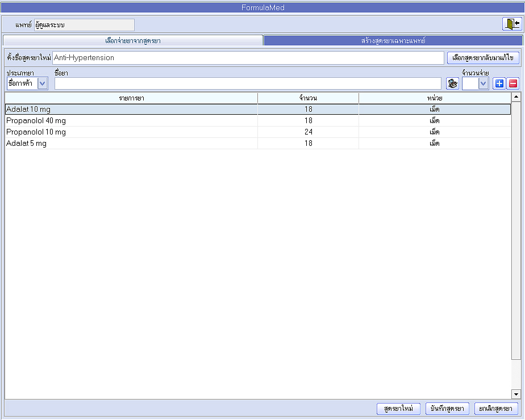The width and height of the screenshot is (525, 420).
Task: Select the Propanolol 10 mg row
Action: coord(258,132)
